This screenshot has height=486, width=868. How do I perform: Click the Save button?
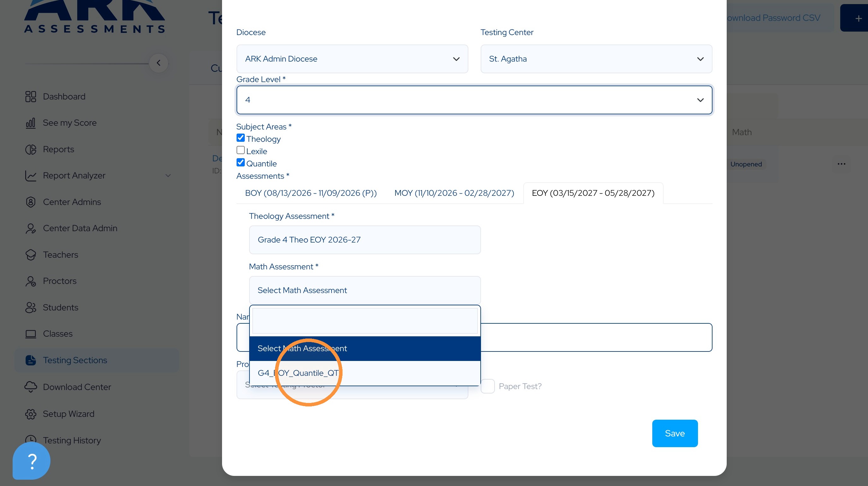click(x=675, y=433)
